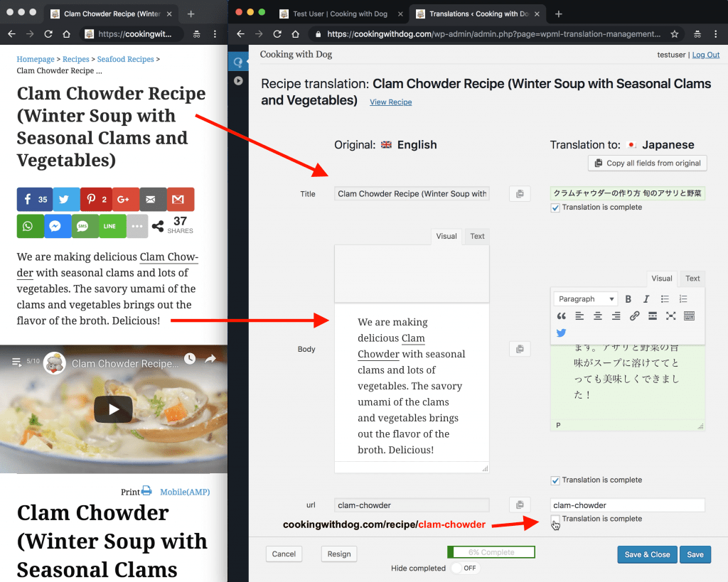This screenshot has height=582, width=728.
Task: Click the translation progress bar
Action: tap(491, 552)
